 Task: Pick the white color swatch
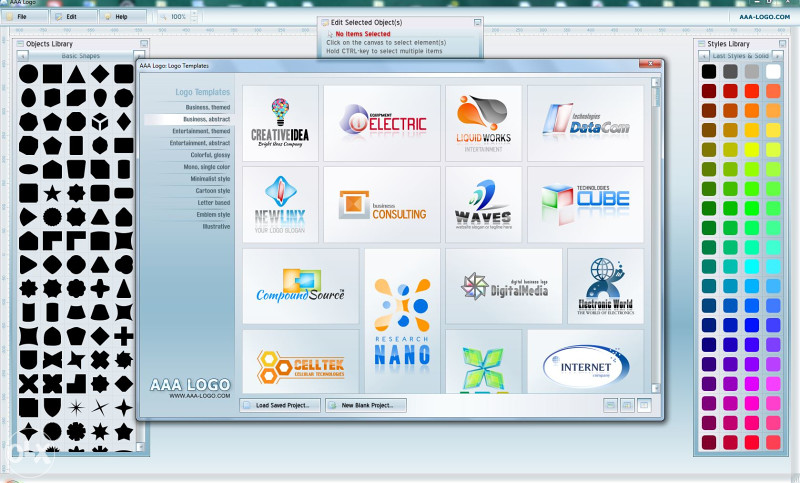coord(773,71)
